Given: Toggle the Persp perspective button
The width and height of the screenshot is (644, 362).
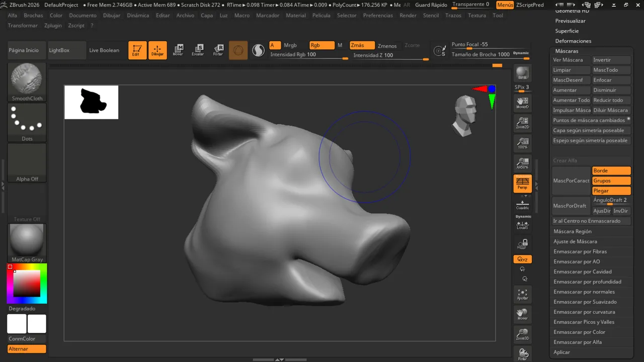Looking at the screenshot, I should click(523, 184).
